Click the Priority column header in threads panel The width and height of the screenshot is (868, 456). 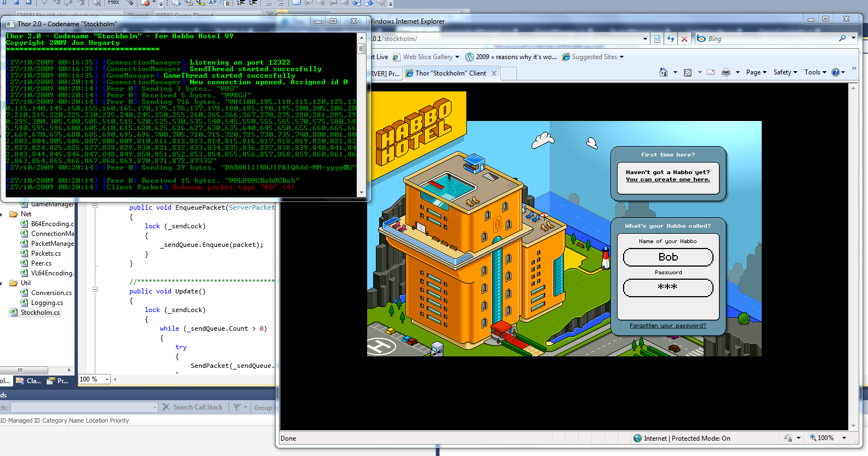[119, 421]
